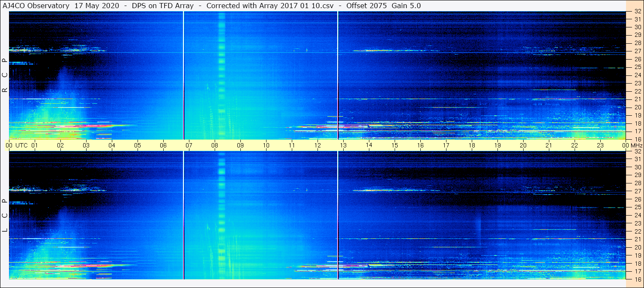Click the 'Gain 5.0' value

pyautogui.click(x=406, y=6)
